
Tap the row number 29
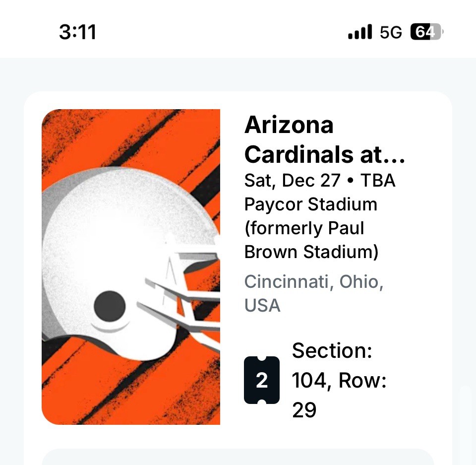pos(304,410)
